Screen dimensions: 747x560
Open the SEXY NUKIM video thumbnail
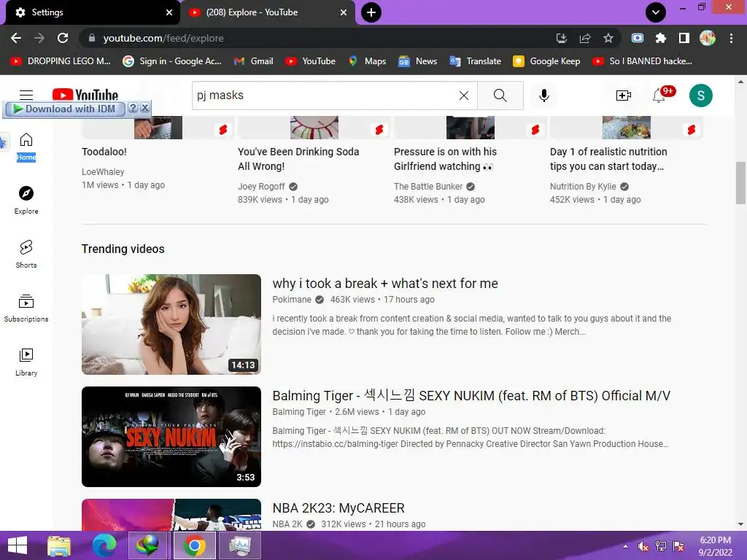171,437
